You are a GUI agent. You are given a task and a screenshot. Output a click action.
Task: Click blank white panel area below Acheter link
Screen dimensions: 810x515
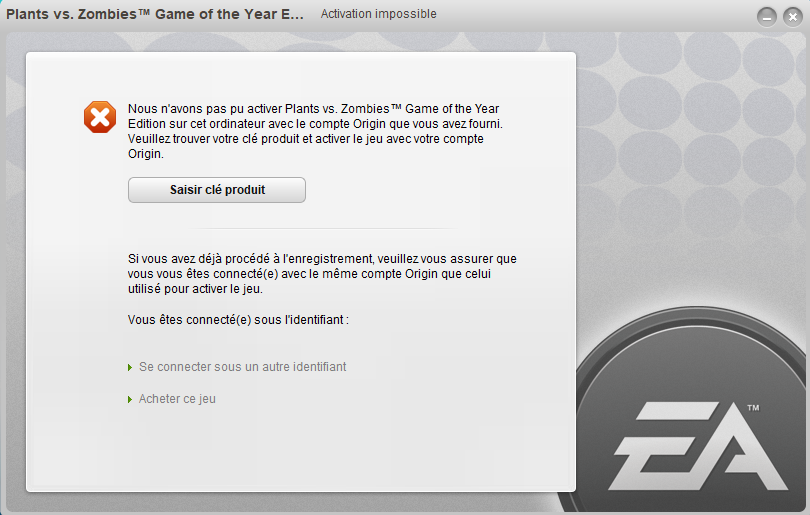click(300, 447)
